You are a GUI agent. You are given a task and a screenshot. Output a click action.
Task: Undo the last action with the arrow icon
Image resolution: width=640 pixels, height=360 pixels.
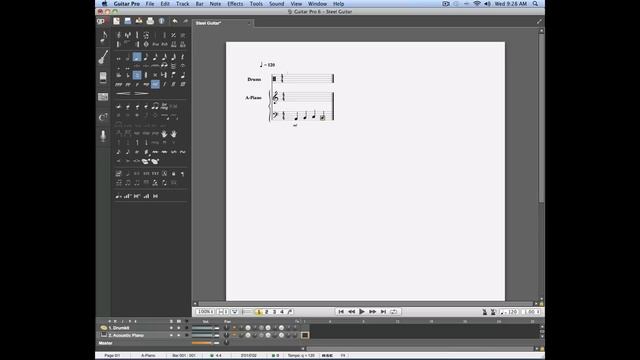point(175,21)
